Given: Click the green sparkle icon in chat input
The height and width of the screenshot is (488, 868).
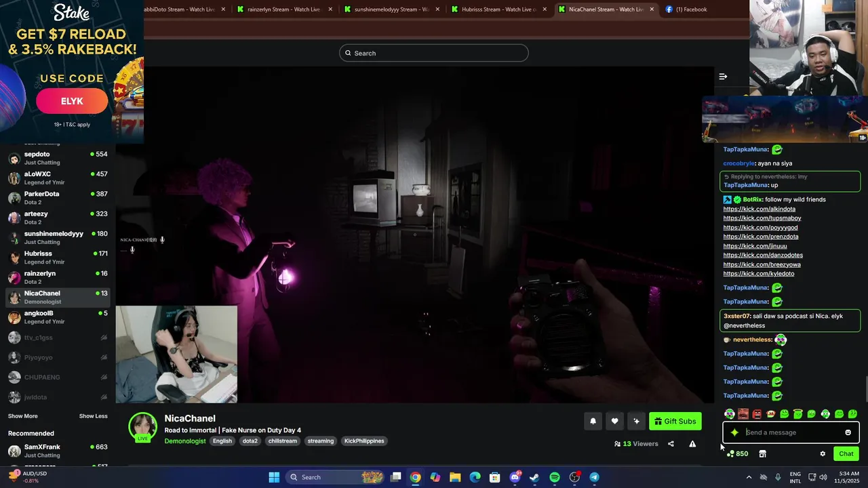Looking at the screenshot, I should point(734,432).
